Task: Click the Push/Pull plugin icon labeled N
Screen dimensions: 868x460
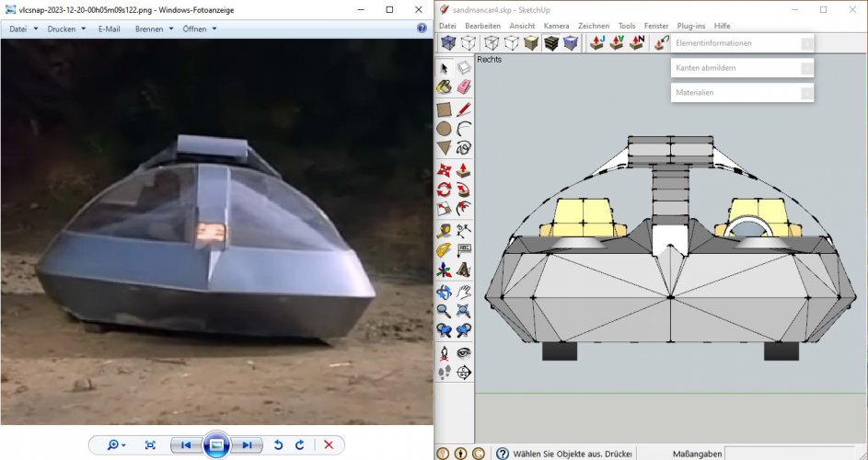Action: (x=637, y=42)
